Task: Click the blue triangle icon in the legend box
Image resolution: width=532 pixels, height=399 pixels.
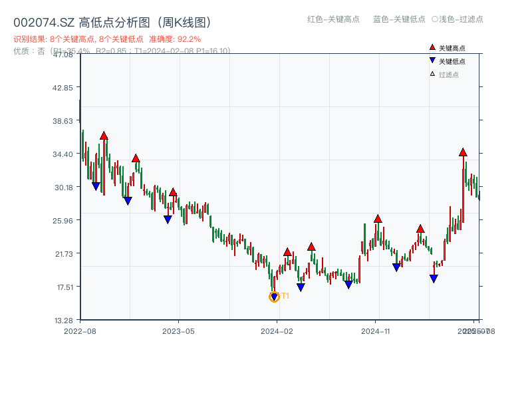Action: (x=432, y=61)
